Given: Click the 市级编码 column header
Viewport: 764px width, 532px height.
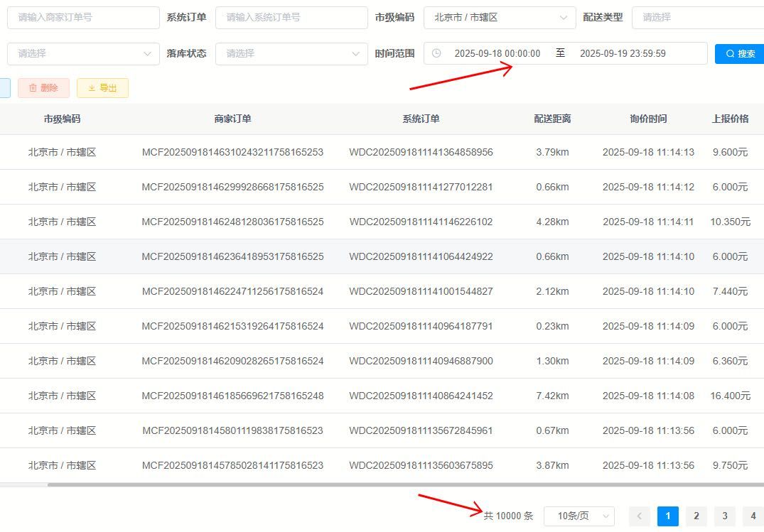Looking at the screenshot, I should pyautogui.click(x=62, y=119).
